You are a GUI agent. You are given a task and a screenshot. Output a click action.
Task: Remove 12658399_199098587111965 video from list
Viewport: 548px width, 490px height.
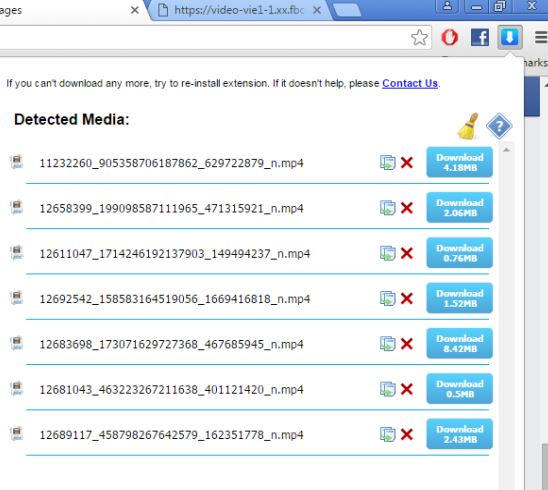click(x=407, y=208)
